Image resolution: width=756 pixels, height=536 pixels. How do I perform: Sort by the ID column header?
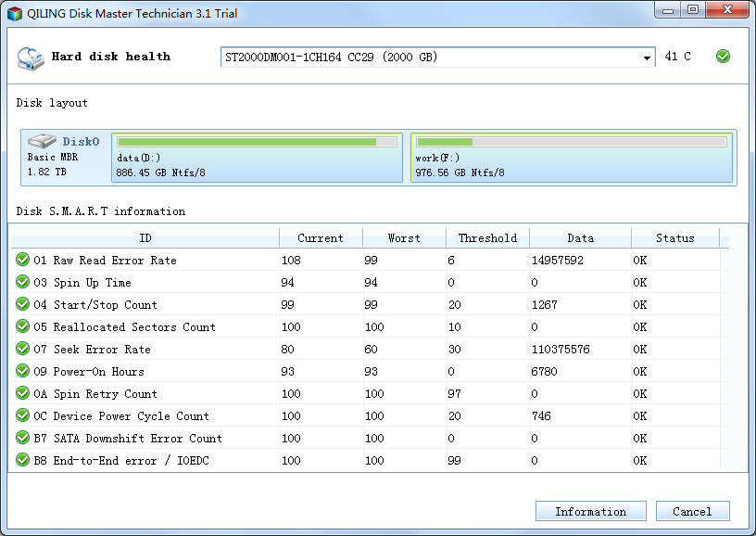[x=145, y=238]
